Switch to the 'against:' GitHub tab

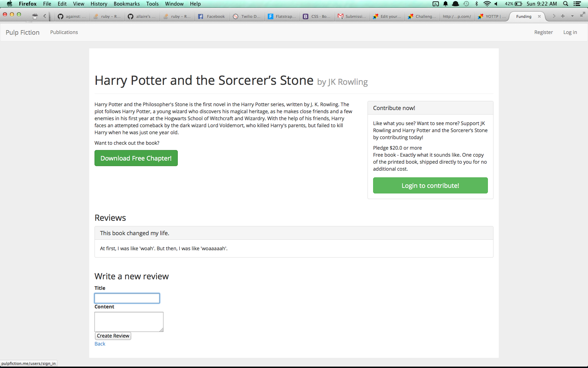point(72,16)
